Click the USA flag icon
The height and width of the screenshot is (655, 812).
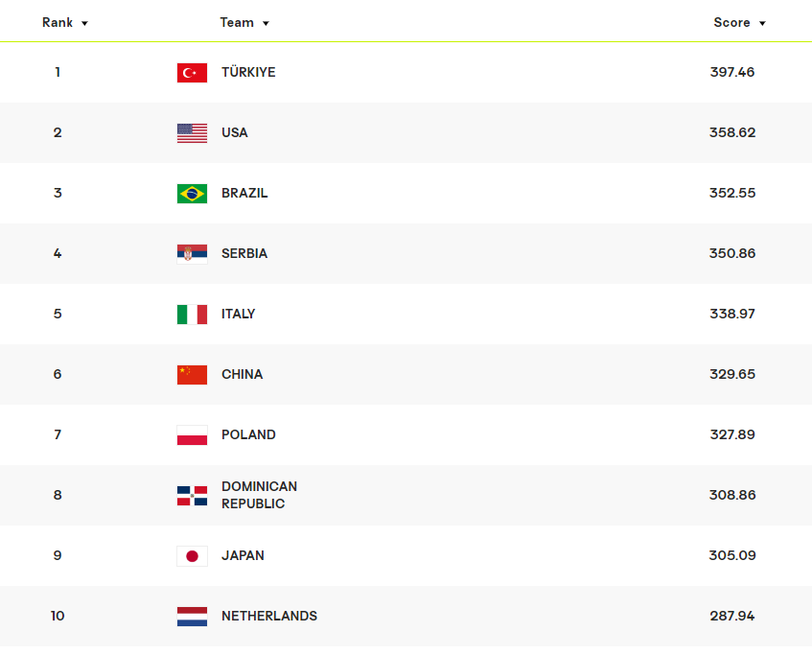pyautogui.click(x=192, y=133)
